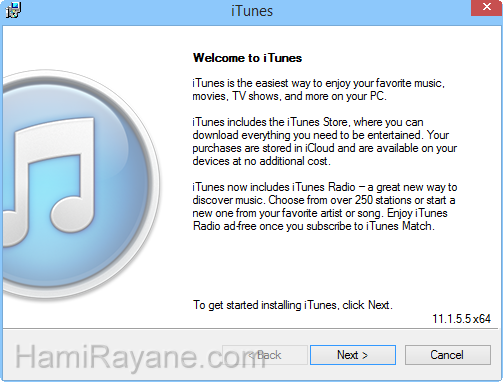Open the installer icon in title bar
This screenshot has height=382, width=503.
(13, 10)
